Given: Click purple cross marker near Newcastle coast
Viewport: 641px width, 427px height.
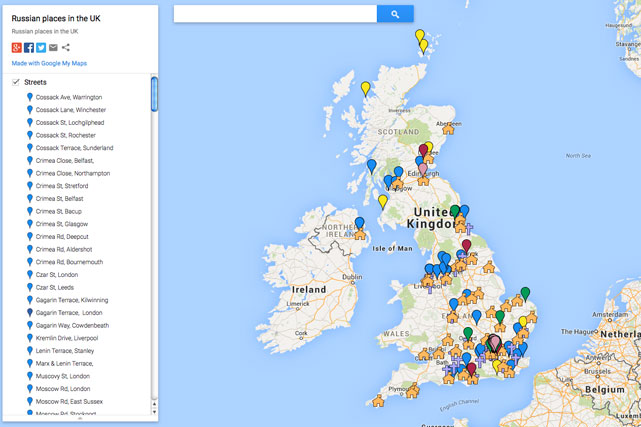Looking at the screenshot, I should pyautogui.click(x=469, y=229).
